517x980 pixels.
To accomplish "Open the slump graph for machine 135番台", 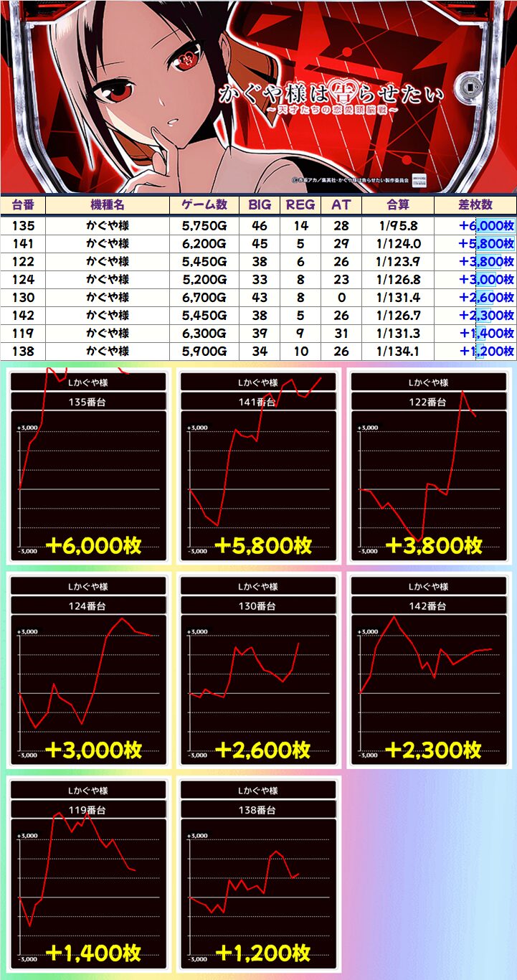I will (88, 466).
